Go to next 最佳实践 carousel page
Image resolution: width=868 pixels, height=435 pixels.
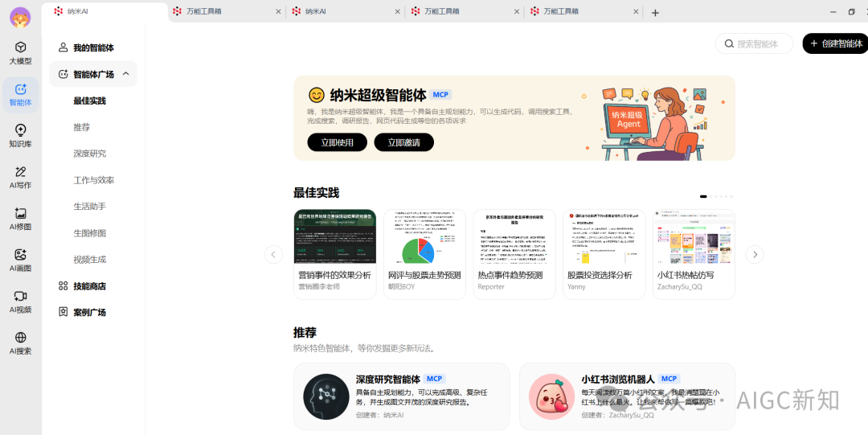[755, 254]
